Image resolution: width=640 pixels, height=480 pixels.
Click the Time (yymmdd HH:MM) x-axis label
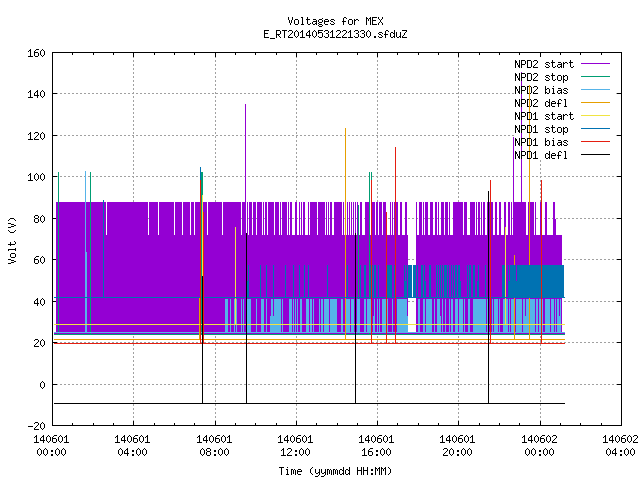pyautogui.click(x=335, y=471)
